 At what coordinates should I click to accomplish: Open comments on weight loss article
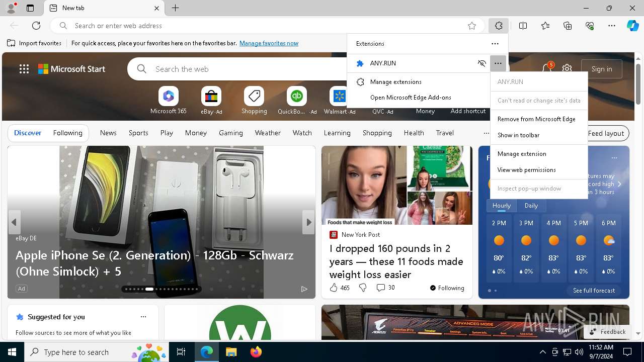386,288
